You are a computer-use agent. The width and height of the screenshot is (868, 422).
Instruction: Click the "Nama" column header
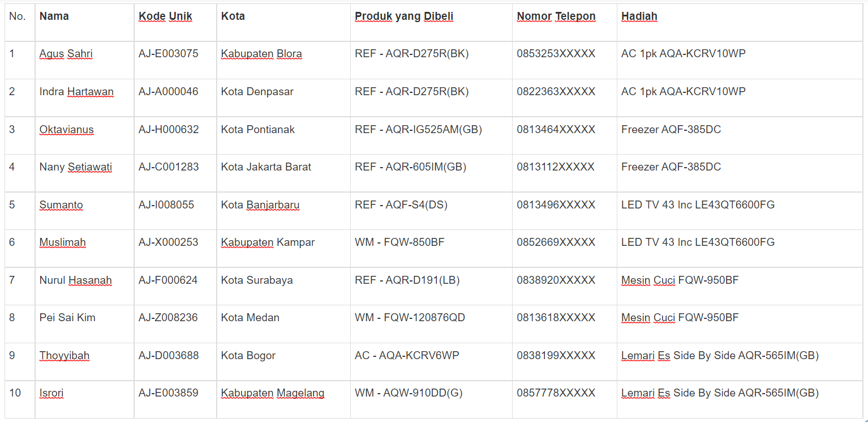tap(54, 16)
